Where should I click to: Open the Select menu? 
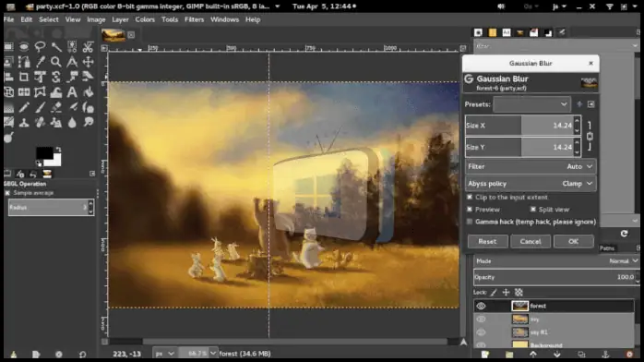click(49, 19)
